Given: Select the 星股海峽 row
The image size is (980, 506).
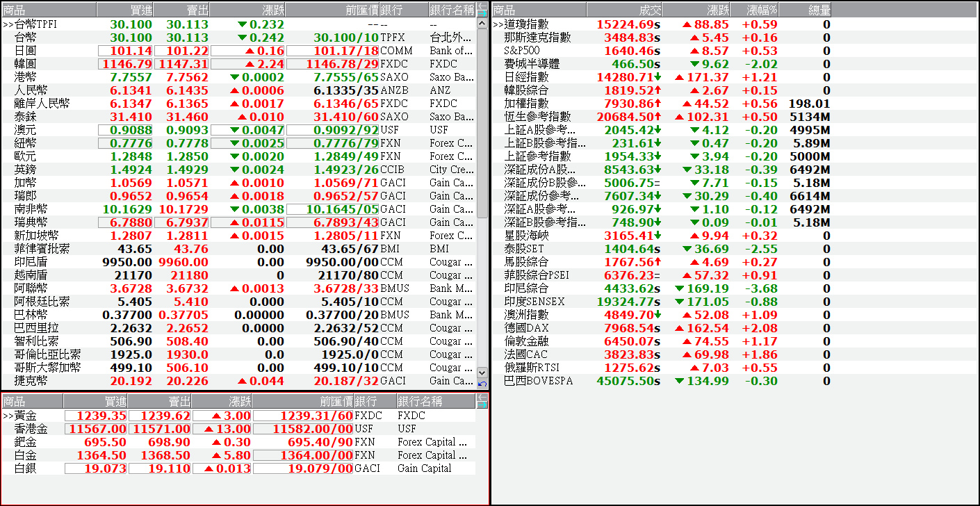Looking at the screenshot, I should pos(662,236).
